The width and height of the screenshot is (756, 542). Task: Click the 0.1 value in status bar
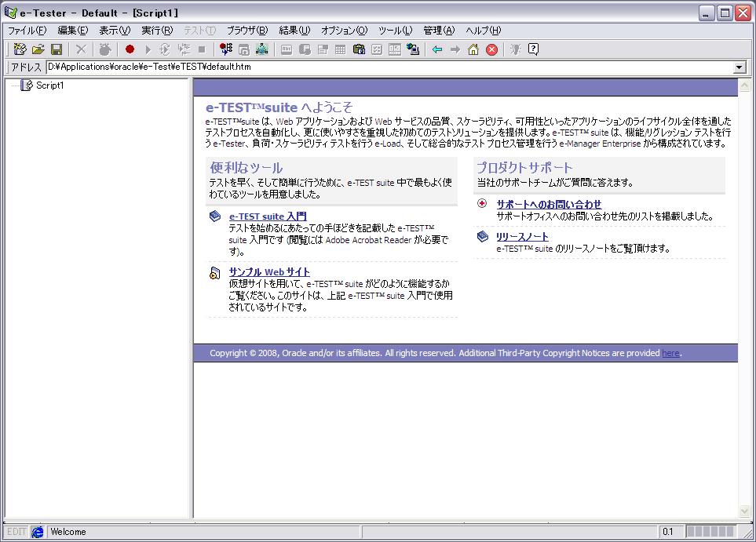tap(668, 531)
